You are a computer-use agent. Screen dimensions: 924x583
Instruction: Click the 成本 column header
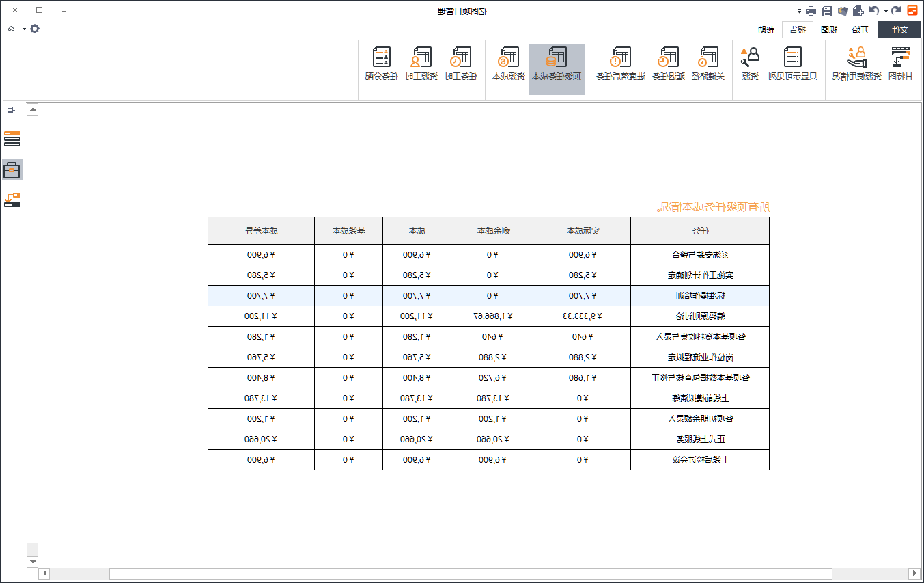(x=417, y=230)
